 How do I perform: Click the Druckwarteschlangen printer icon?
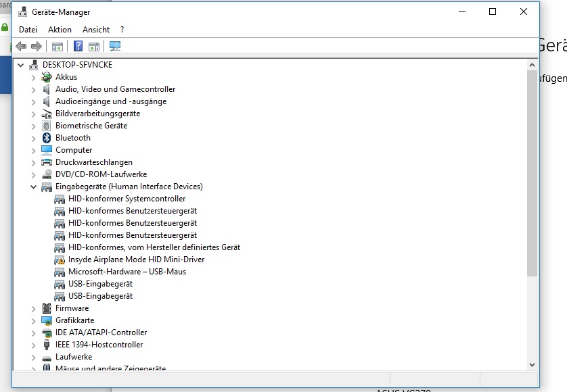[46, 162]
